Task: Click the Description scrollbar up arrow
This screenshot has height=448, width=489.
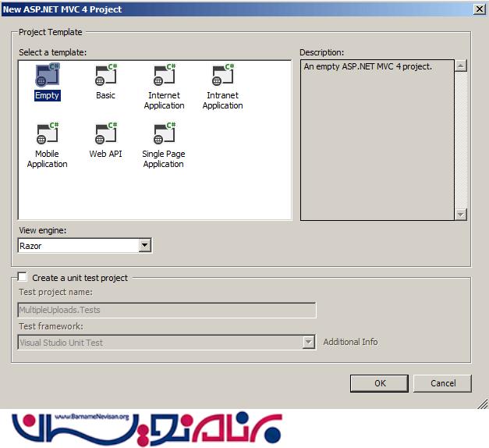Action: pos(461,66)
